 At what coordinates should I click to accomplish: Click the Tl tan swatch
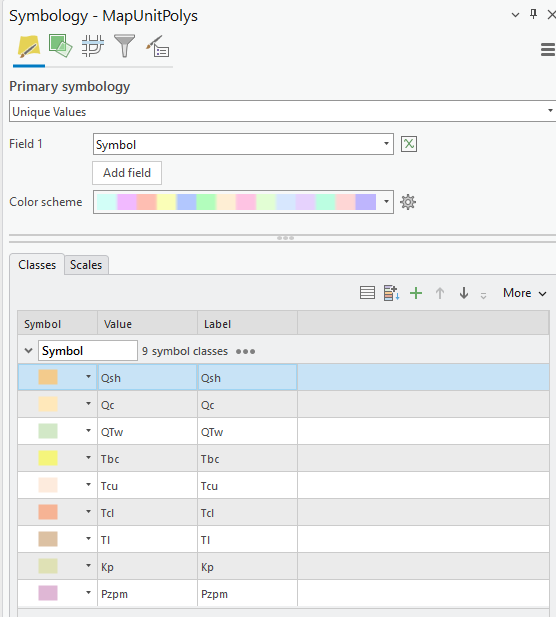point(48,539)
